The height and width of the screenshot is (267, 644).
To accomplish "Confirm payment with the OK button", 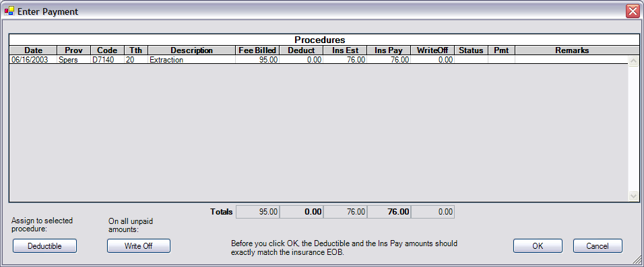I will coord(538,246).
